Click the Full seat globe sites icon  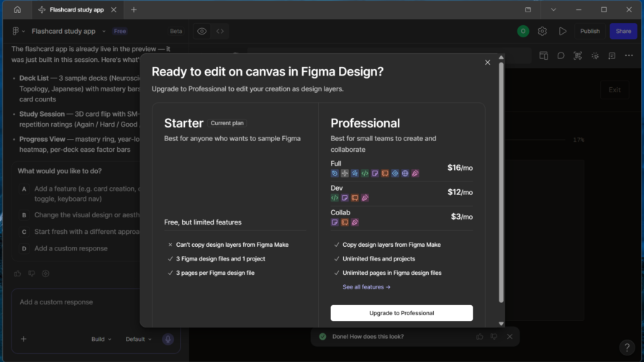pyautogui.click(x=405, y=173)
